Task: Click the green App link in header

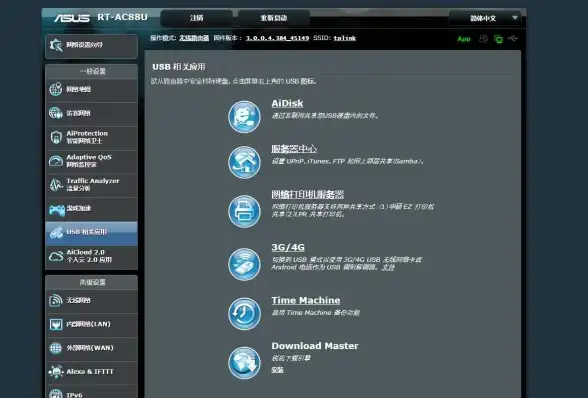Action: point(464,39)
